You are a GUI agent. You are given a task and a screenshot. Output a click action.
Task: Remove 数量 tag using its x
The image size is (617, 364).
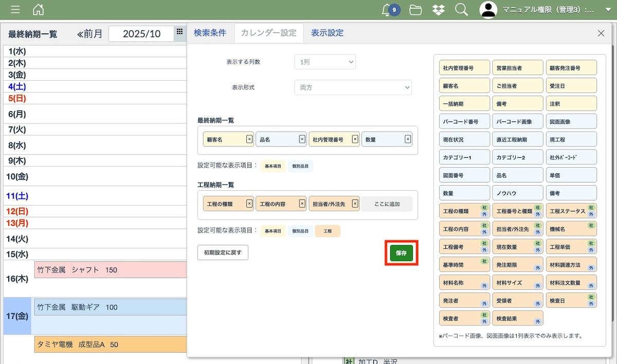tap(408, 139)
